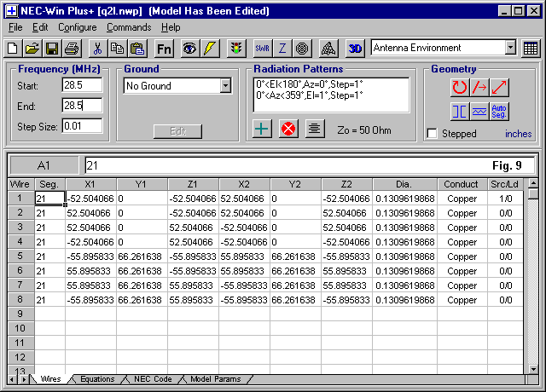This screenshot has height=392, width=546.
Task: Open the Configure menu
Action: (x=77, y=27)
